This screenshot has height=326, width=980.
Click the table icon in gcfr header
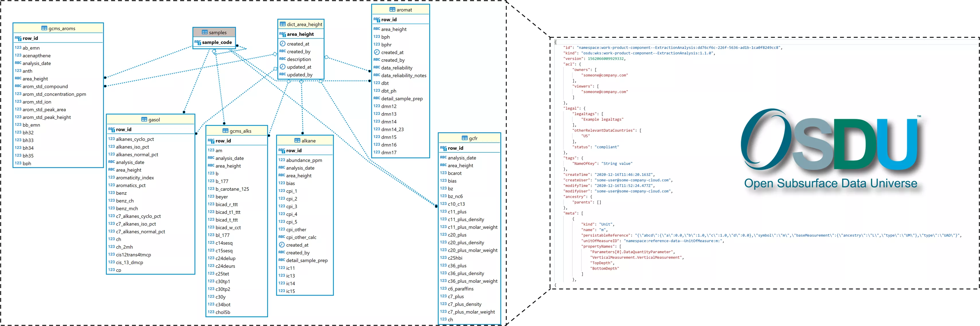point(464,138)
